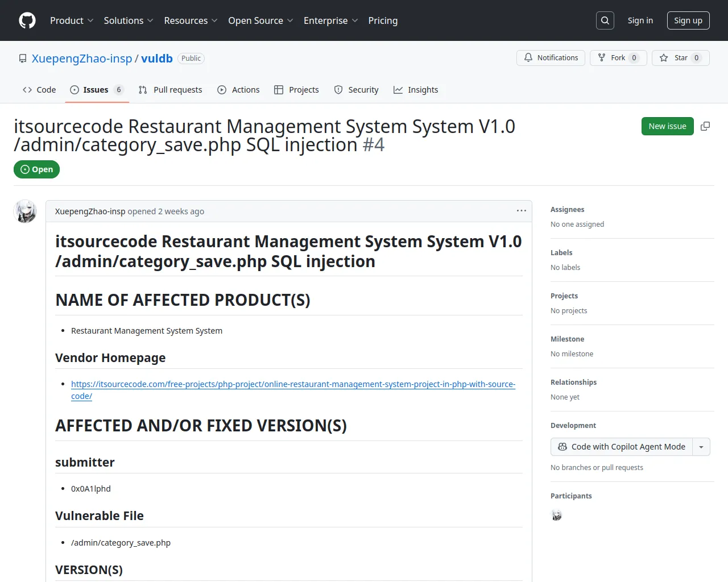Viewport: 728px width, 582px height.
Task: Click the repository icon next to the owner name
Action: click(x=23, y=59)
